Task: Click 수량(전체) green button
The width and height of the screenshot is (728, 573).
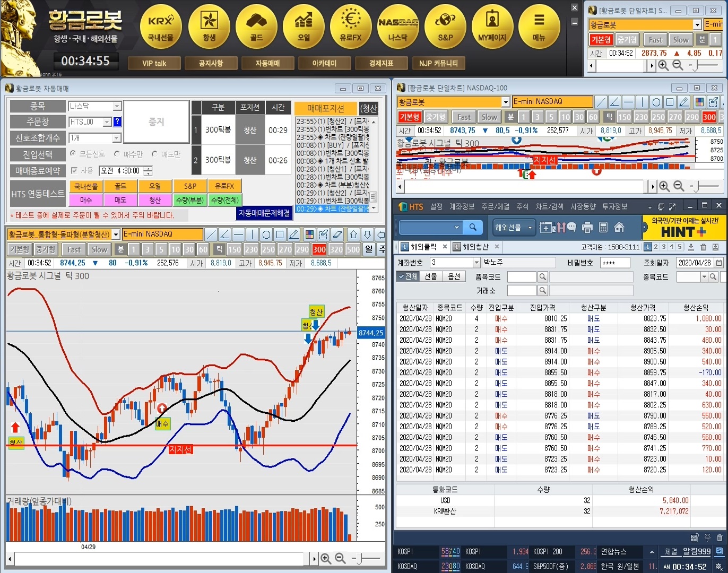Action: click(224, 200)
